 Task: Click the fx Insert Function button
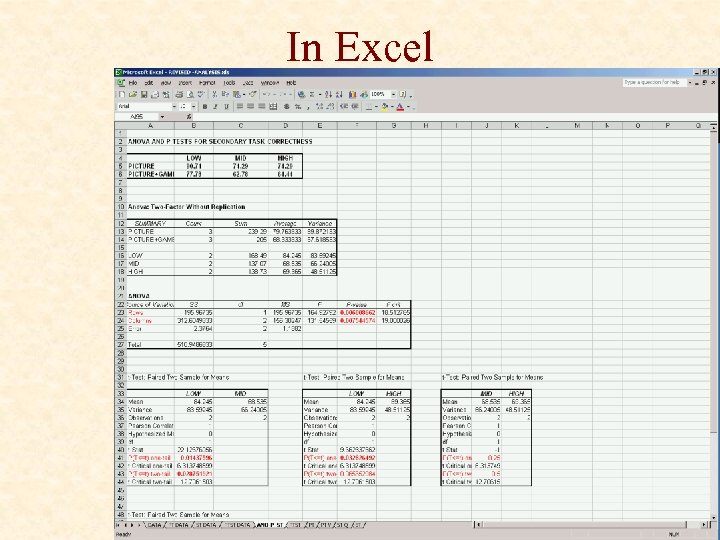coord(189,117)
